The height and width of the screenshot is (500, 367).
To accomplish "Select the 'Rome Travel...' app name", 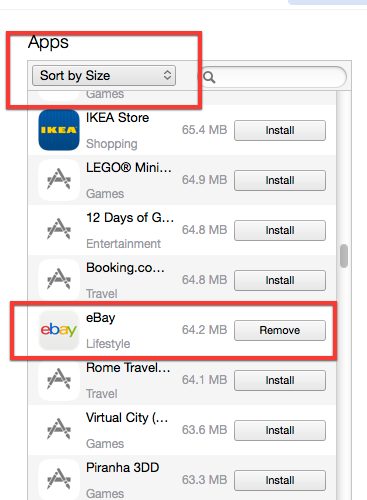I will click(x=128, y=368).
